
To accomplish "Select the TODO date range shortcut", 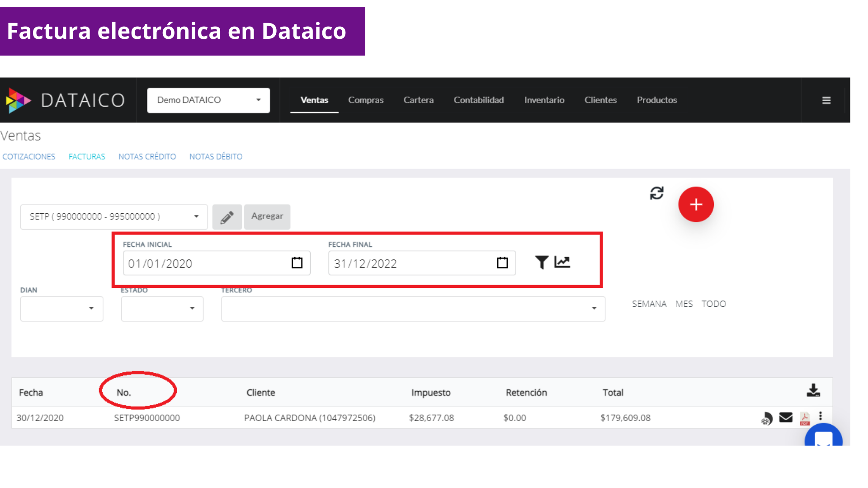I will [x=714, y=304].
